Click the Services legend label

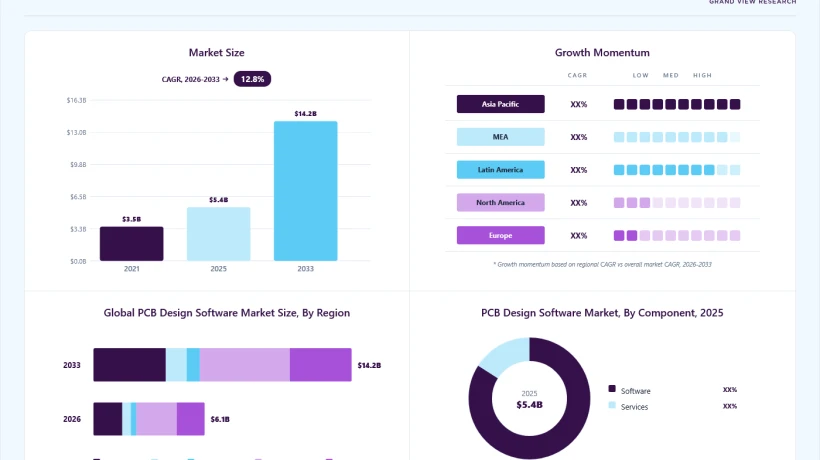click(634, 407)
